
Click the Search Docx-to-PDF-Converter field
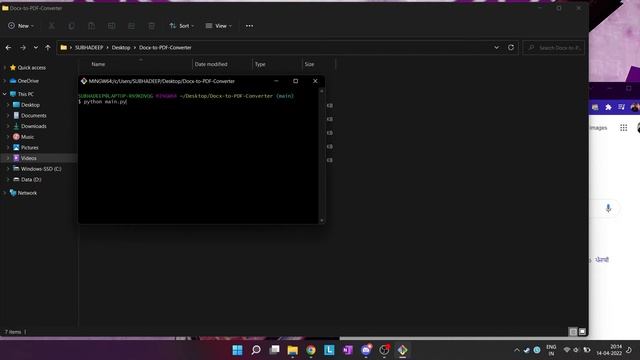(x=553, y=48)
